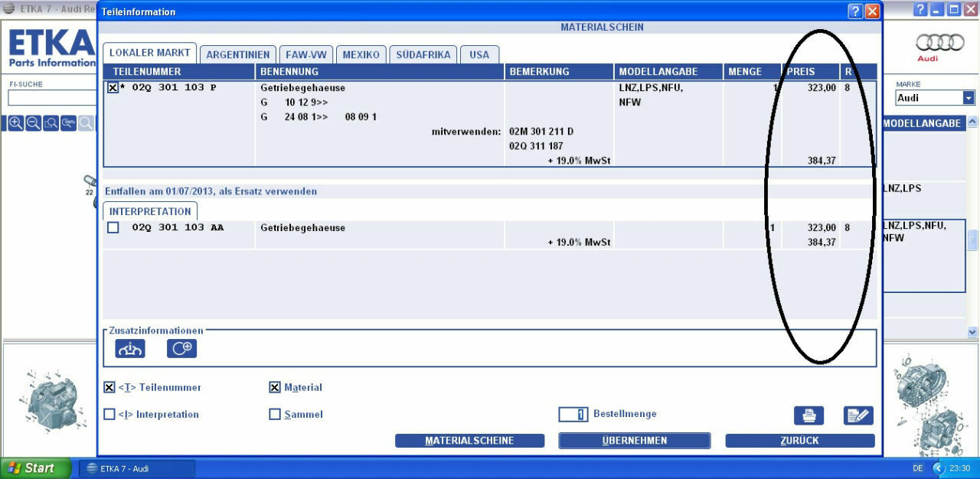Click the Teilenummer column header
980x479 pixels.
click(179, 72)
